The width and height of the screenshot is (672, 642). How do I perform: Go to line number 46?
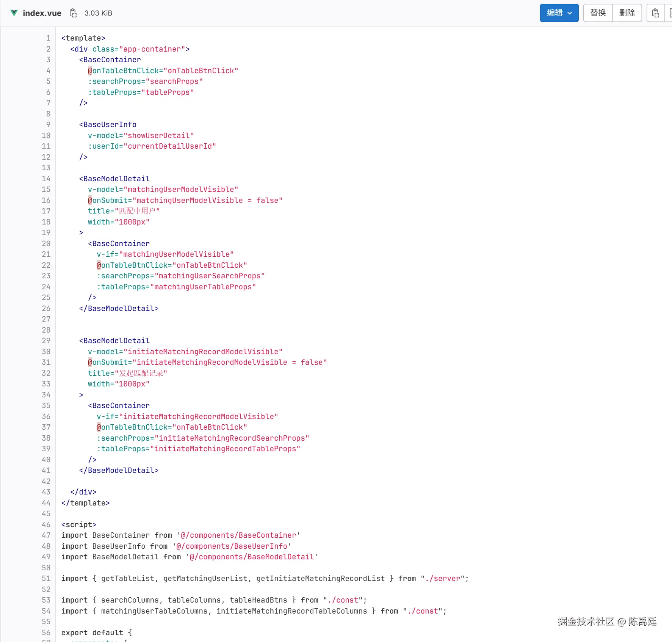[46, 524]
